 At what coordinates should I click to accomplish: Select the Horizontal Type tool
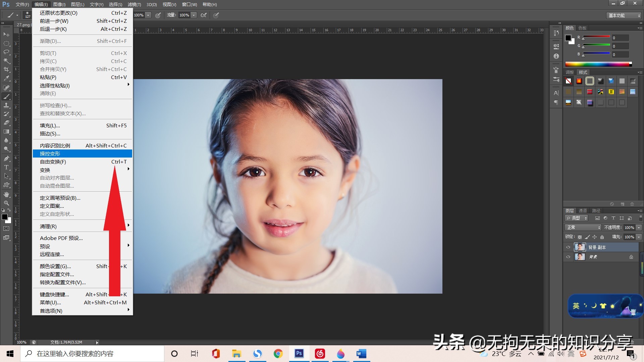click(6, 167)
